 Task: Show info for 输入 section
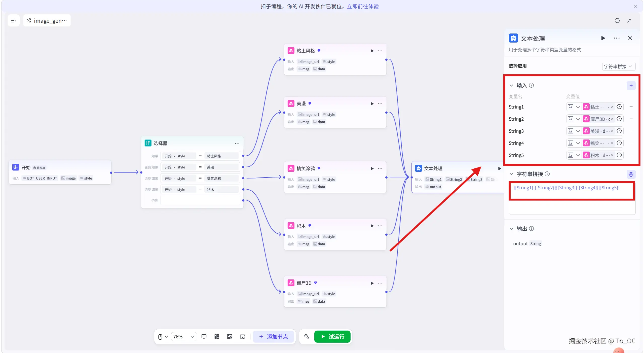(x=531, y=85)
